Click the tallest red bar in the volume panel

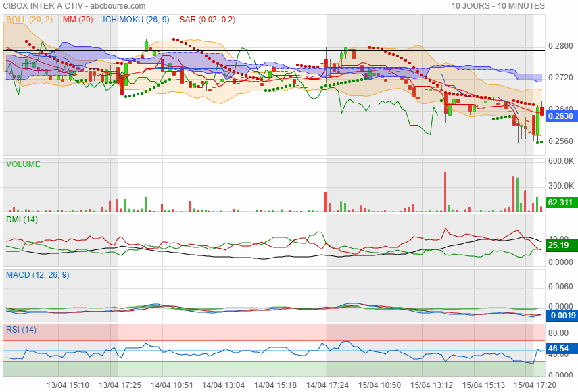[x=445, y=191]
